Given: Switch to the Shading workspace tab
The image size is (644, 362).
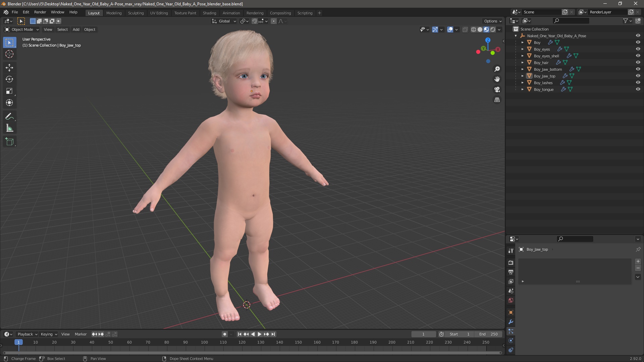Looking at the screenshot, I should pos(209,13).
